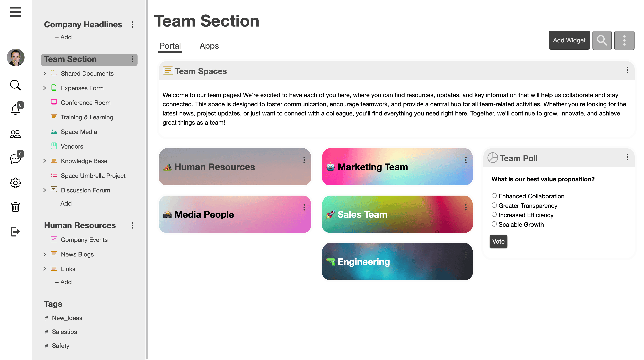Viewport: 644px width, 360px height.
Task: Click the search magnifier next to Add Widget
Action: tap(602, 40)
